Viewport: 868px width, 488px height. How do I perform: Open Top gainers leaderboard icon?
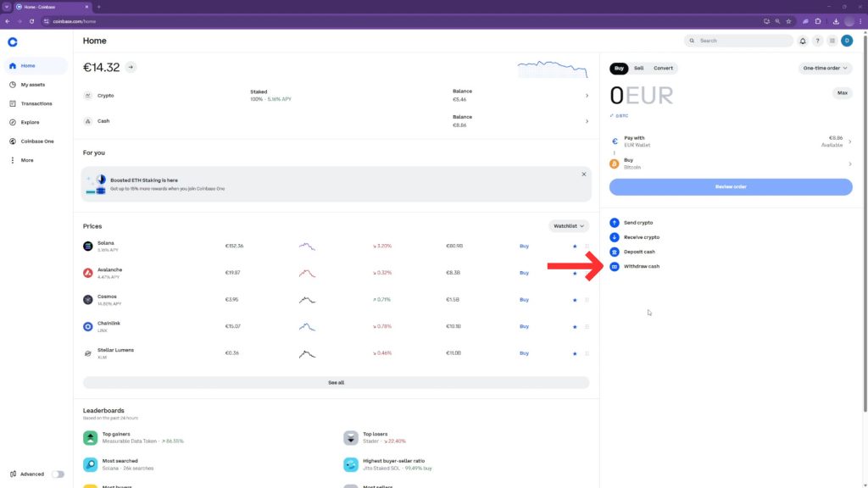[90, 438]
